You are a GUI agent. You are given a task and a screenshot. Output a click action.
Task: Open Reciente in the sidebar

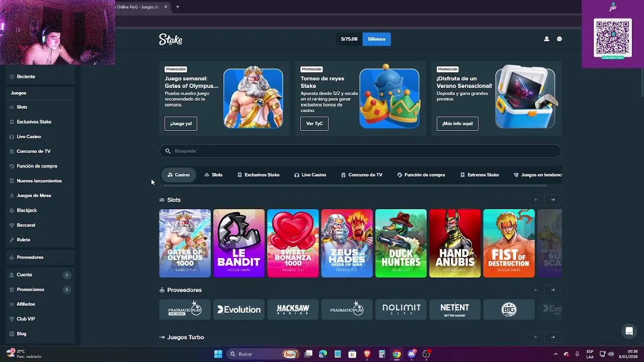click(40, 76)
